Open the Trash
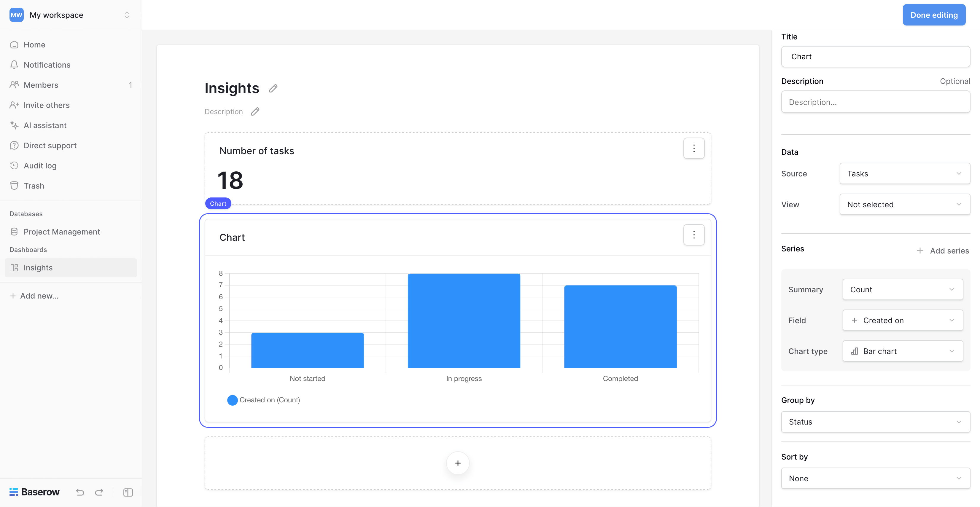This screenshot has width=980, height=507. [x=34, y=186]
